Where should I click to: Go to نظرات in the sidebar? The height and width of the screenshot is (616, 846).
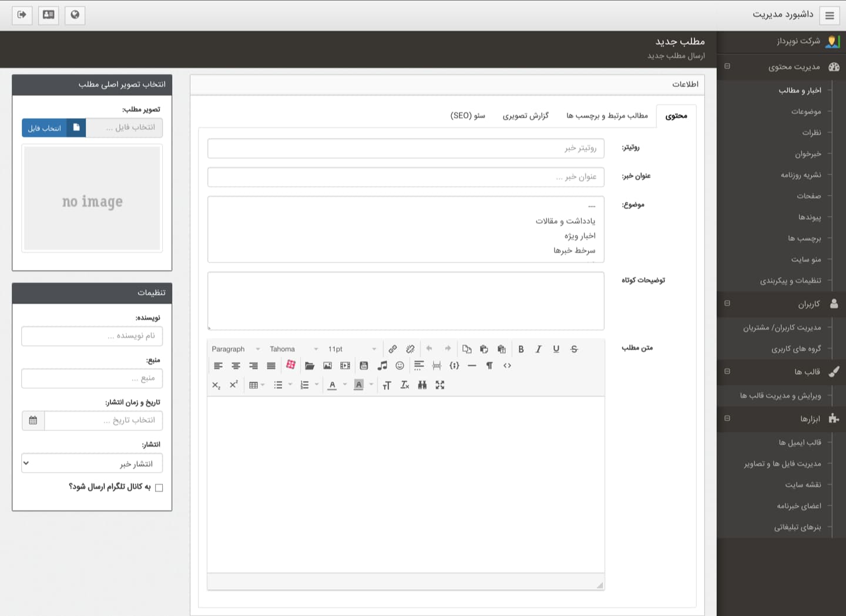tap(811, 133)
